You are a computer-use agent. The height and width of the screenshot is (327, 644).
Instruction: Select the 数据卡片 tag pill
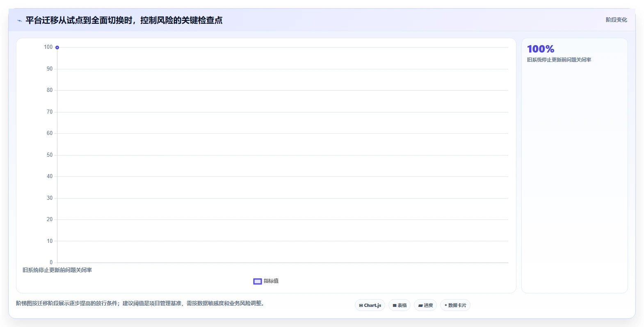[x=455, y=305]
